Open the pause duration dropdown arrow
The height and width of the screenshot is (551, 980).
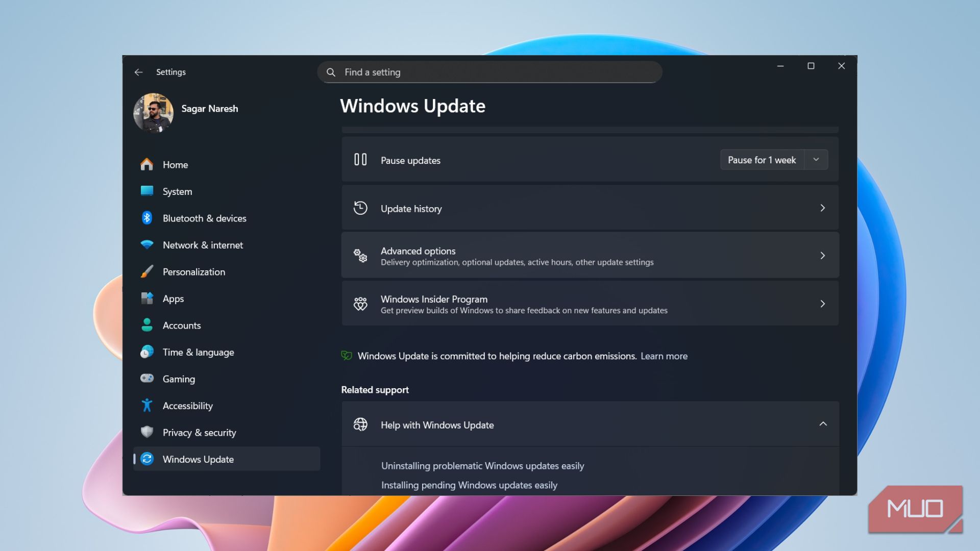816,160
